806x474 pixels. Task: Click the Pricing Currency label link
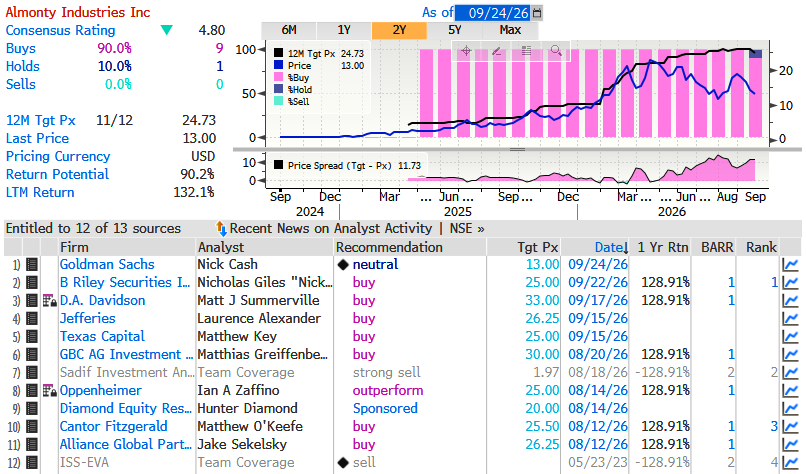pyautogui.click(x=58, y=156)
